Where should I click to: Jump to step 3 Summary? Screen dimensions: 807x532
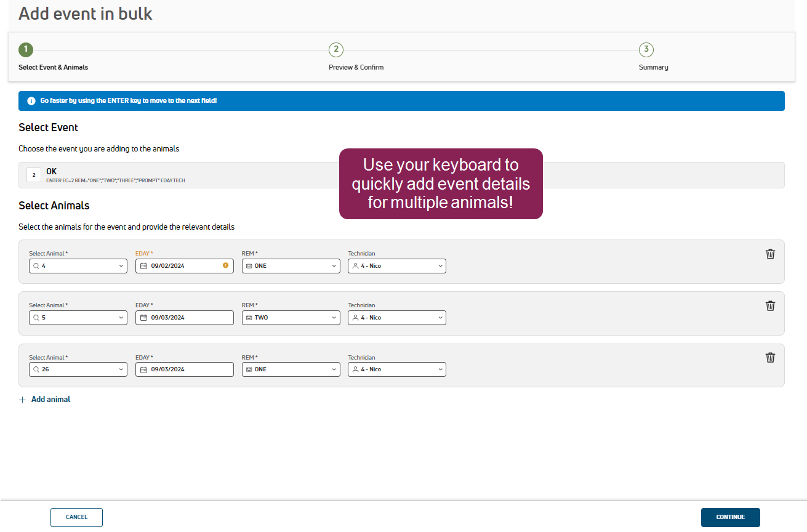pyautogui.click(x=646, y=50)
